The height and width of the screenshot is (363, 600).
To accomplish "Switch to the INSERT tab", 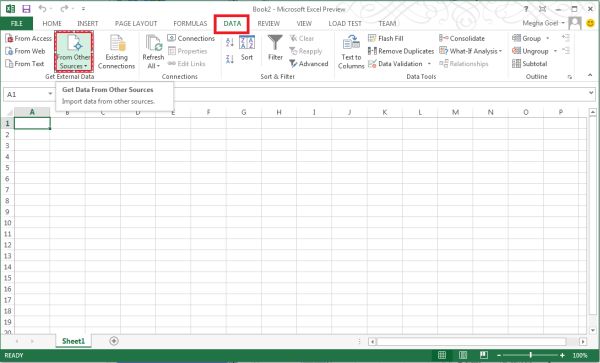I will pyautogui.click(x=88, y=23).
